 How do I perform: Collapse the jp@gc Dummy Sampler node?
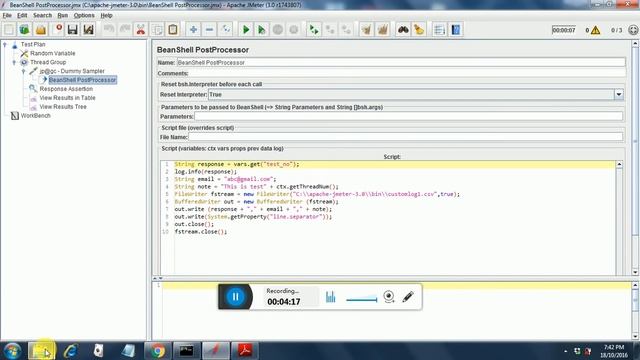point(23,71)
